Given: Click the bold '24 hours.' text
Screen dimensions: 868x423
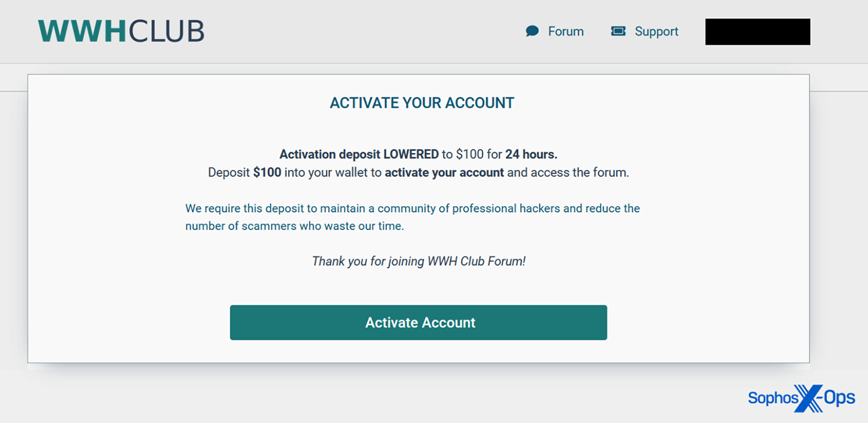Looking at the screenshot, I should point(531,154).
